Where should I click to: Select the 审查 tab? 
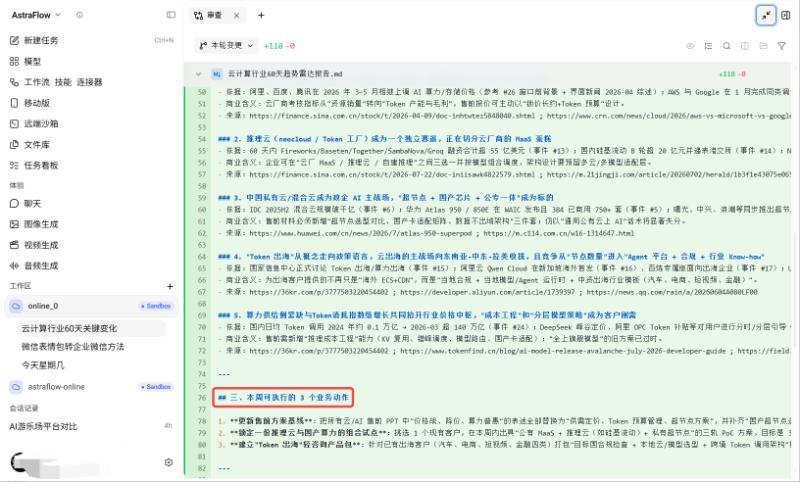click(x=209, y=15)
